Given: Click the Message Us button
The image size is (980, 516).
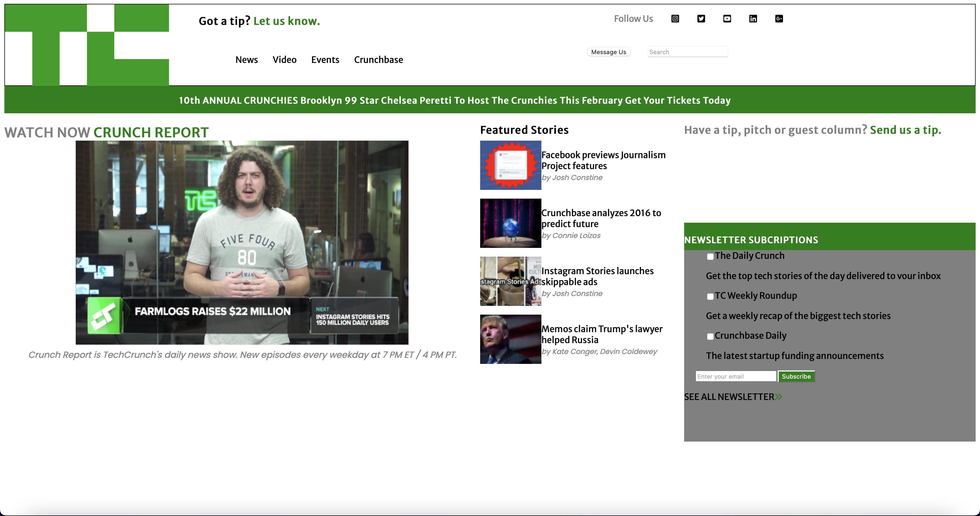Looking at the screenshot, I should click(608, 52).
